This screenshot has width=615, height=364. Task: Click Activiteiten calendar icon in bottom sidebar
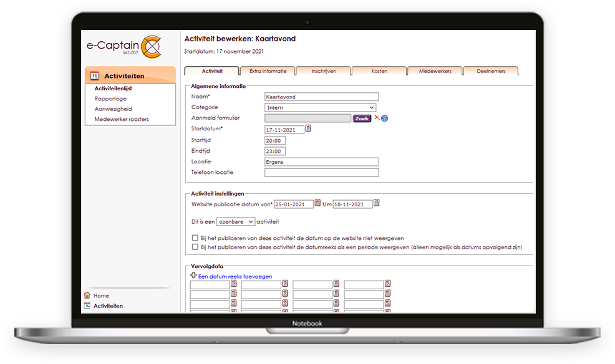tap(87, 305)
